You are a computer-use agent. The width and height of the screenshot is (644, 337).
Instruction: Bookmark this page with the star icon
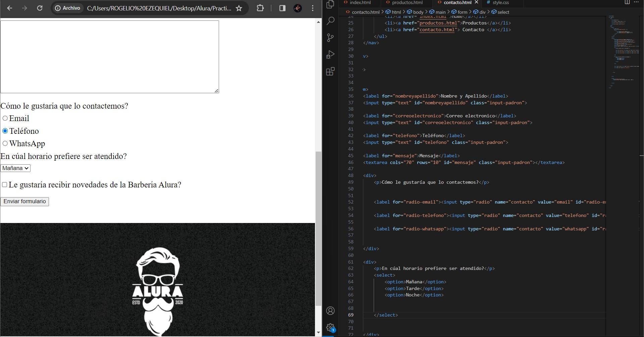[x=239, y=8]
